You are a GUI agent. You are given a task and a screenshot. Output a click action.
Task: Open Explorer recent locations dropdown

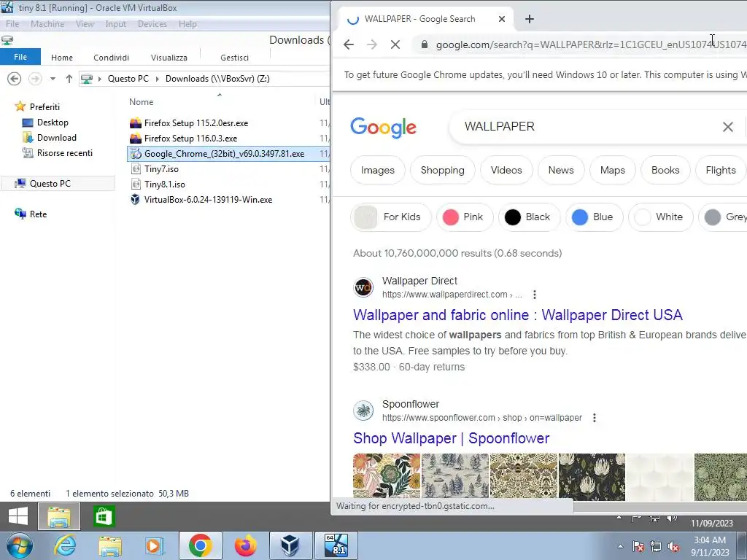[x=53, y=79]
